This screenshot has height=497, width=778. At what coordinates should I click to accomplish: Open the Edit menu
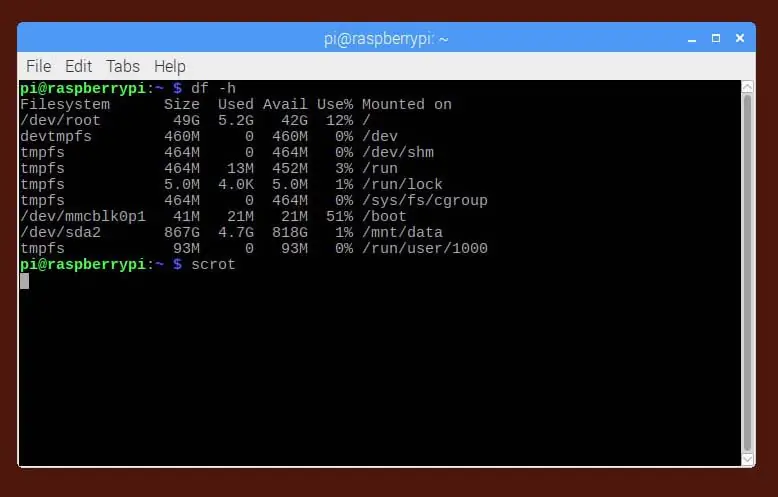(x=78, y=66)
